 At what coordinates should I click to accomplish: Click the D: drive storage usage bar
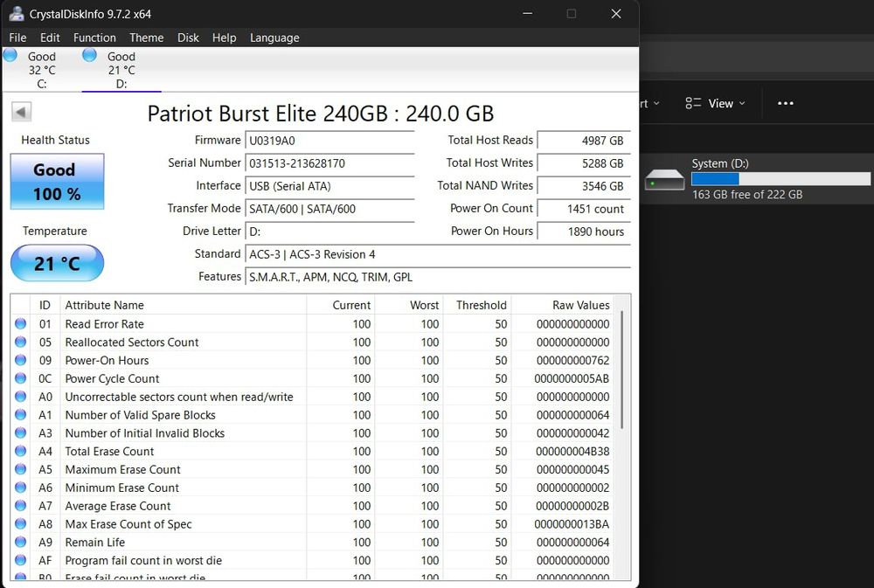coord(780,179)
